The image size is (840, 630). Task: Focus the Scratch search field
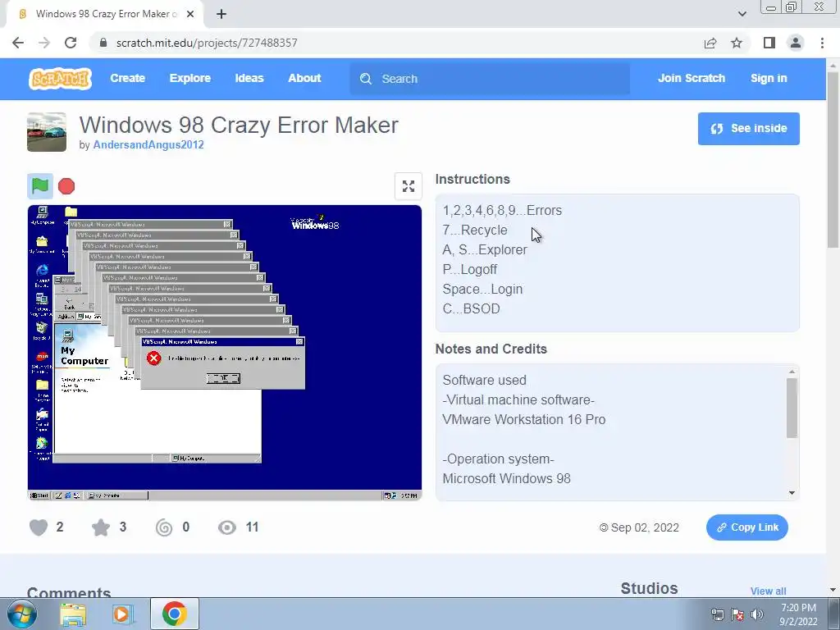point(490,79)
